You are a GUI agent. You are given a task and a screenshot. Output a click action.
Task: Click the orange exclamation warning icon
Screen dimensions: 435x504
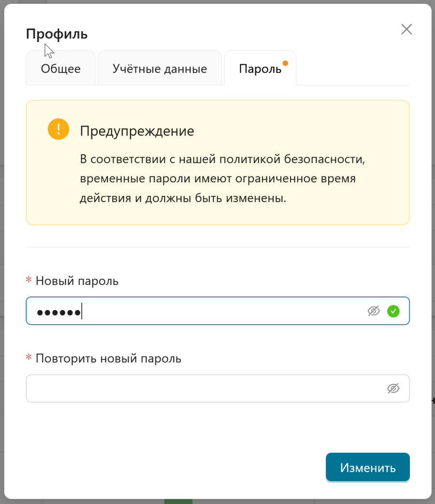tap(58, 129)
